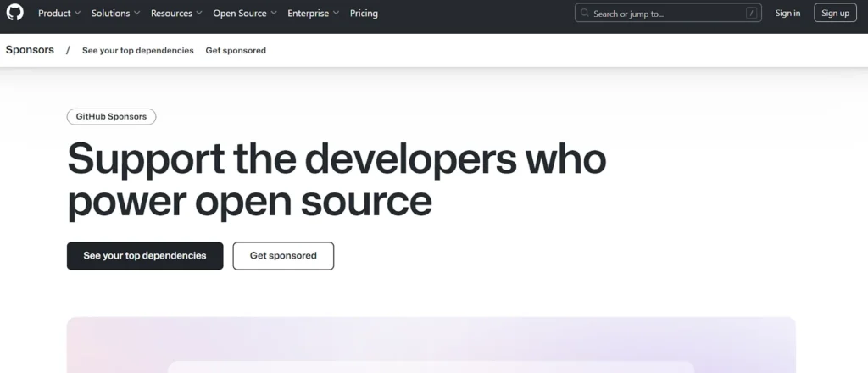Click the slash shortcut key icon
868x373 pixels.
(x=751, y=14)
